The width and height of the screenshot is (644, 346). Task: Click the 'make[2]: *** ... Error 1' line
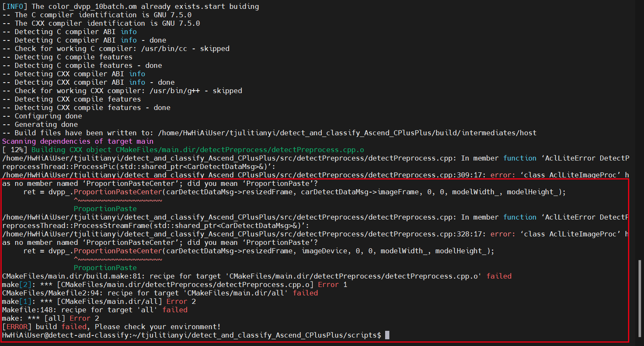[x=175, y=284]
